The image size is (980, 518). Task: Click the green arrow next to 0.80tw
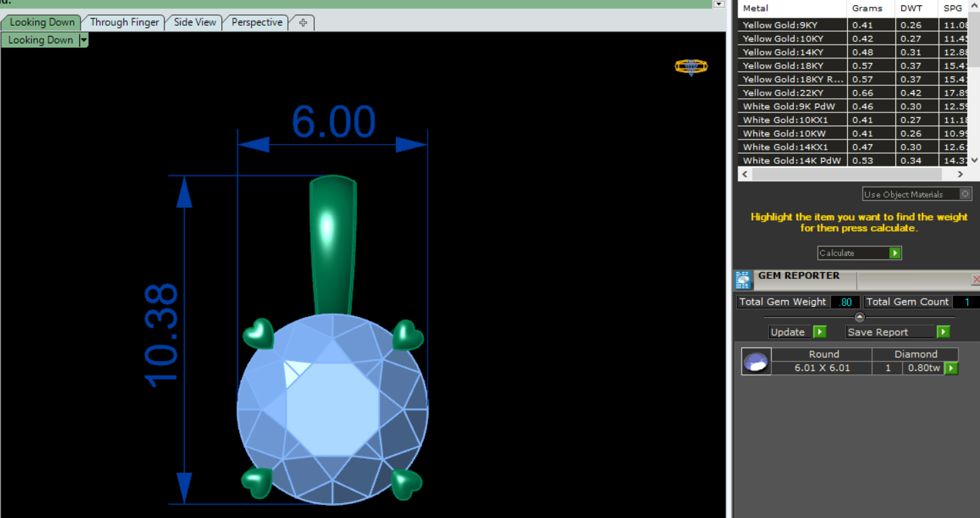point(951,368)
